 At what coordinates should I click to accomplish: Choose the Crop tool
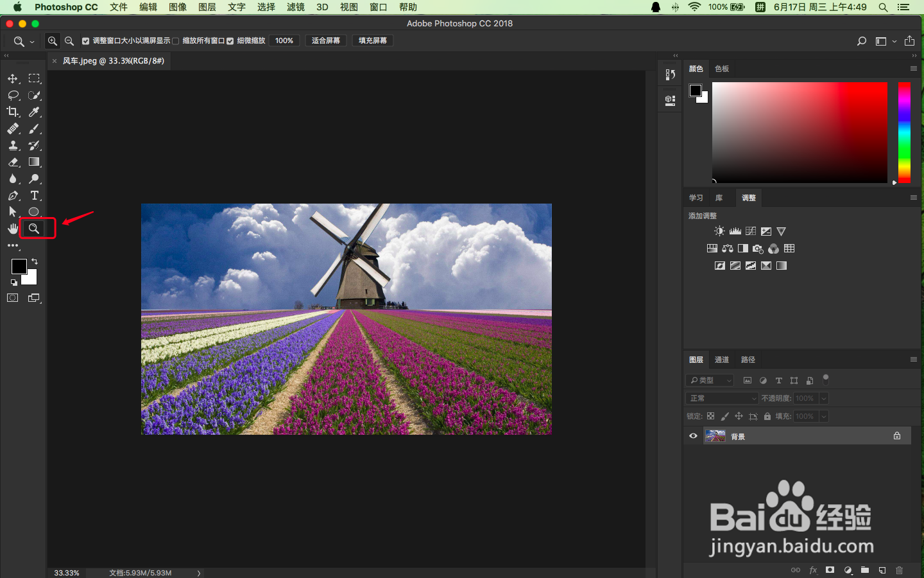click(x=12, y=112)
